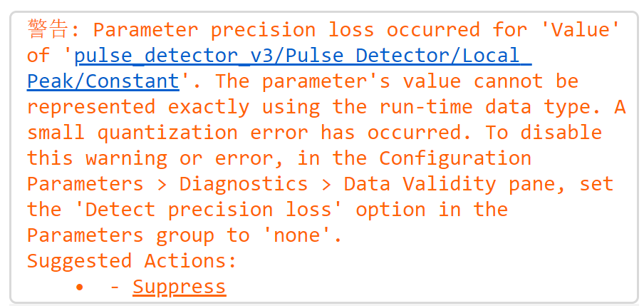Viewport: 644px width, 306px height.
Task: Click the Suppress suggested action link
Action: point(179,287)
